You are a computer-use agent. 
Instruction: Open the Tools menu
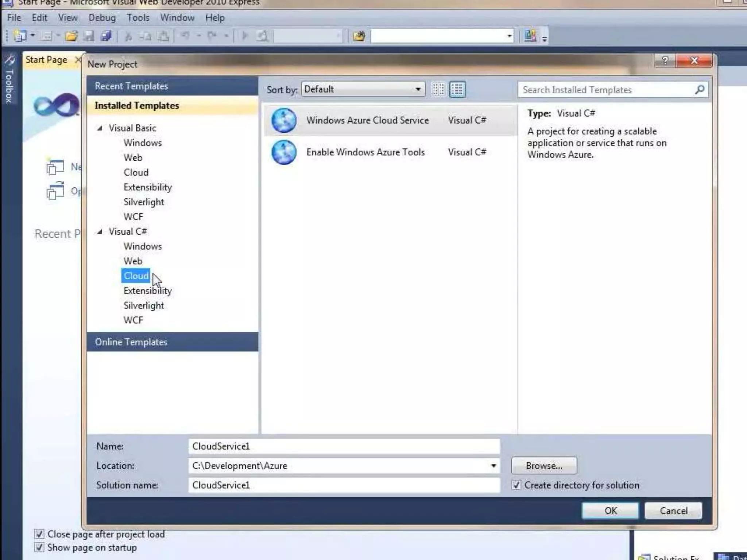pyautogui.click(x=138, y=17)
